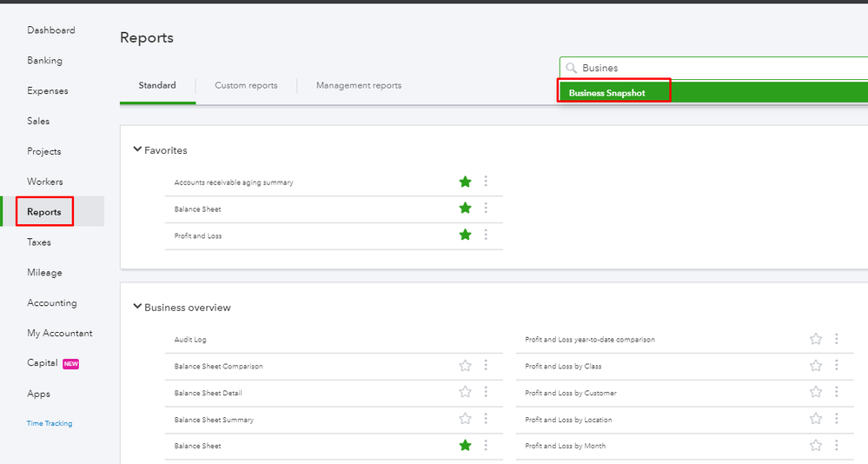The image size is (868, 464).
Task: Go to Banking in sidebar
Action: [x=44, y=61]
